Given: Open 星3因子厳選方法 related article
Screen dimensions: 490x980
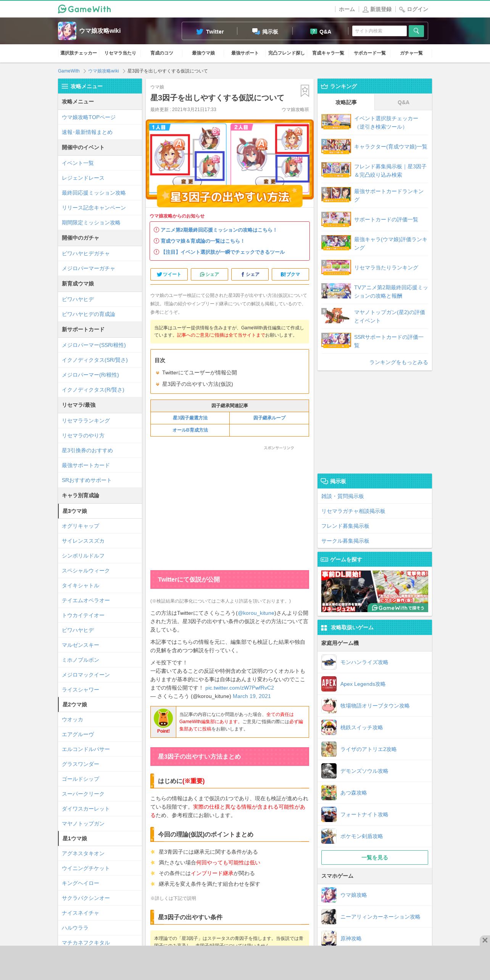Looking at the screenshot, I should pos(190,418).
